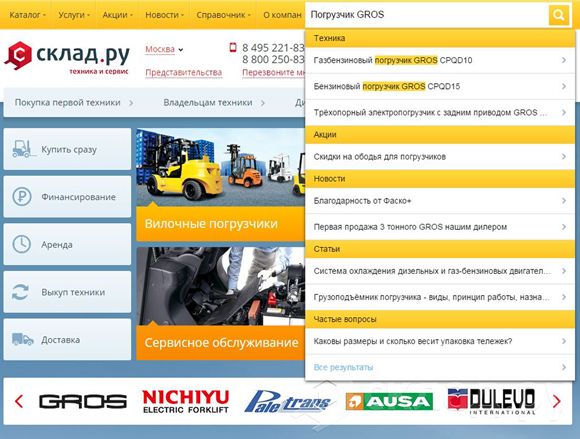Image resolution: width=580 pixels, height=439 pixels.
Task: Open the AUSA brand logo
Action: pyautogui.click(x=389, y=402)
